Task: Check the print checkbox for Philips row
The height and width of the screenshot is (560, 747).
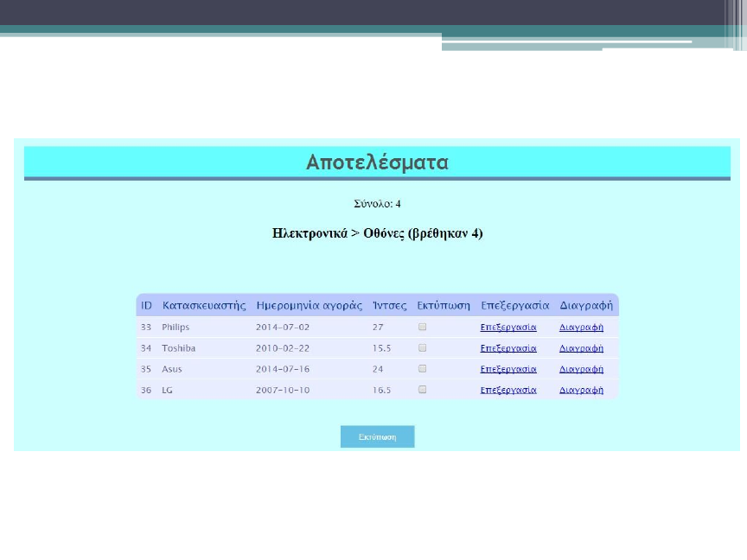Action: pos(422,327)
